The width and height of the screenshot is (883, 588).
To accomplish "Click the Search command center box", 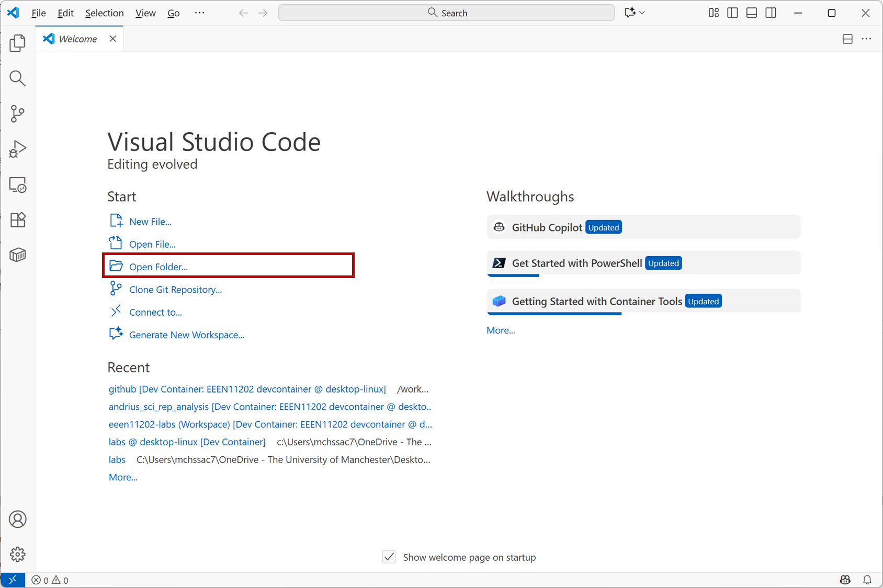I will (x=446, y=13).
